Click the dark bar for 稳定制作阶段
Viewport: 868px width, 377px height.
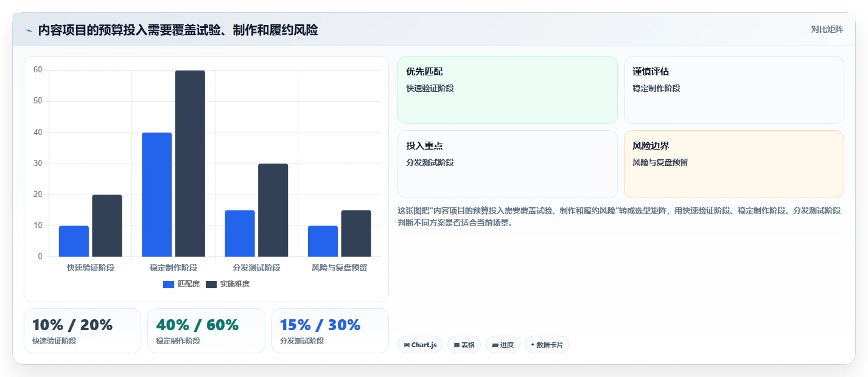pos(190,164)
